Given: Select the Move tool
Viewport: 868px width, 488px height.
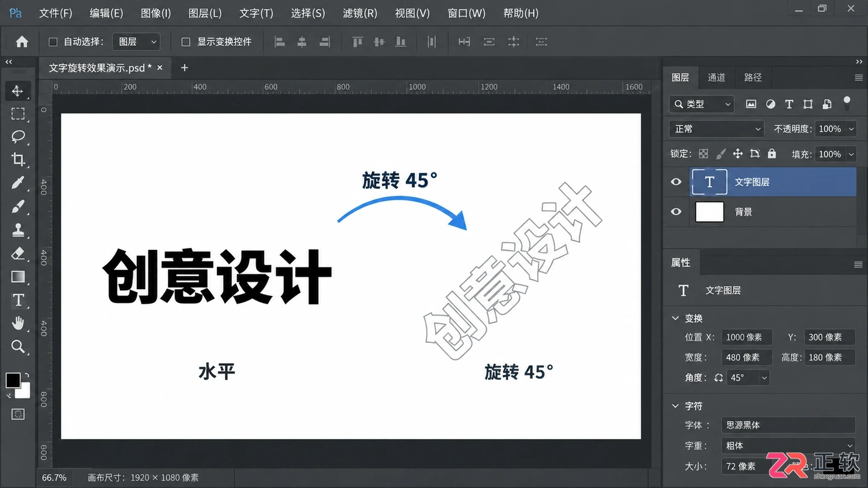Looking at the screenshot, I should pos(17,91).
